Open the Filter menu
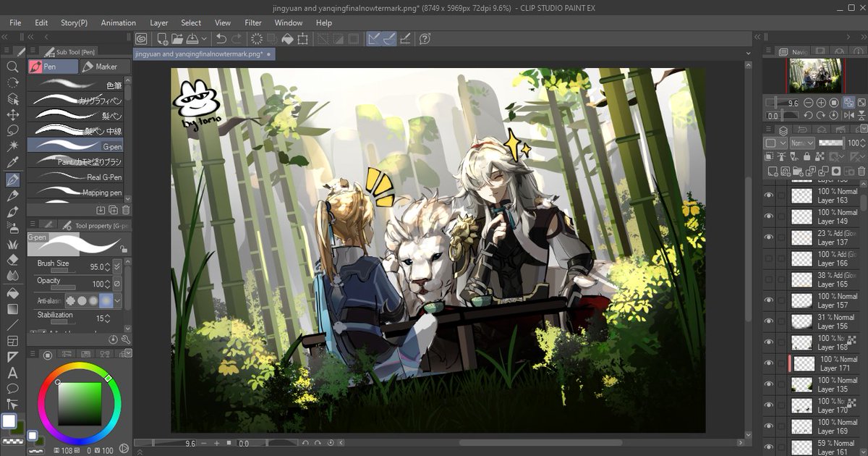Image resolution: width=868 pixels, height=456 pixels. pyautogui.click(x=253, y=22)
